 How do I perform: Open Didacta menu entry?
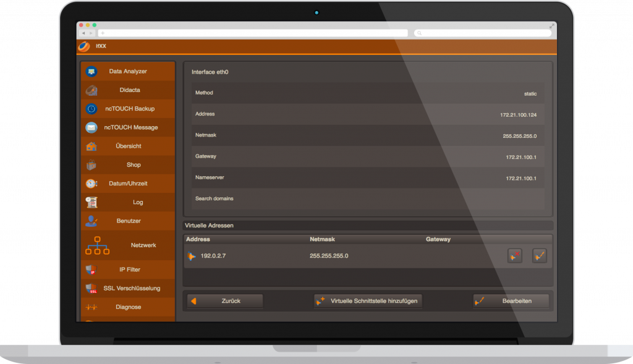(128, 90)
